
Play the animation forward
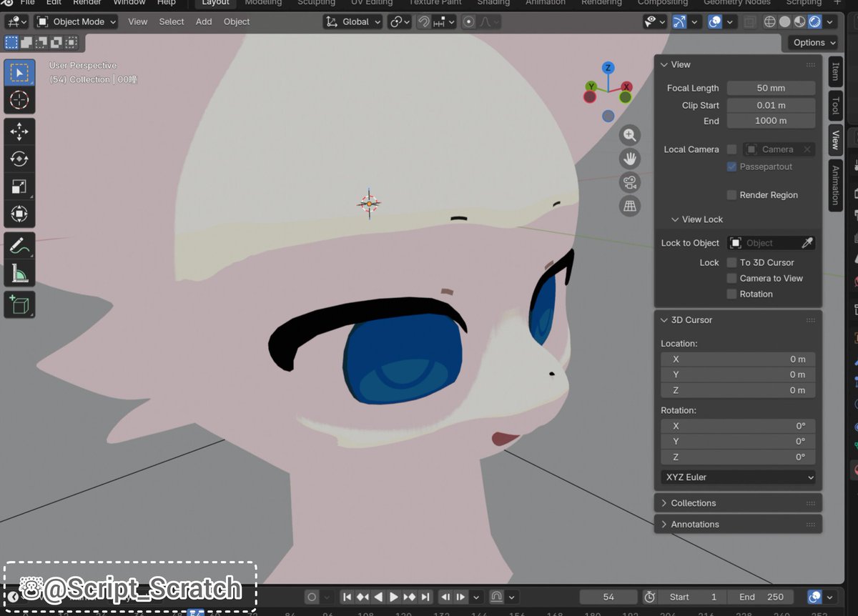[394, 597]
